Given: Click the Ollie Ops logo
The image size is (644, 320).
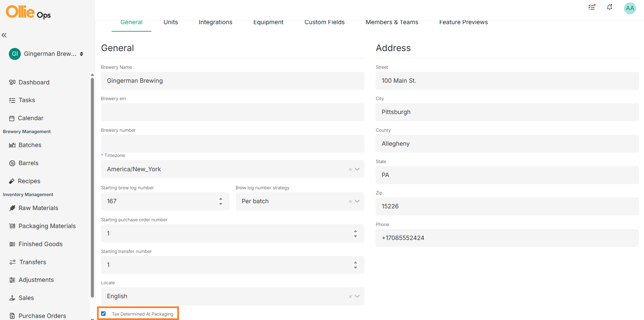Looking at the screenshot, I should [x=28, y=12].
